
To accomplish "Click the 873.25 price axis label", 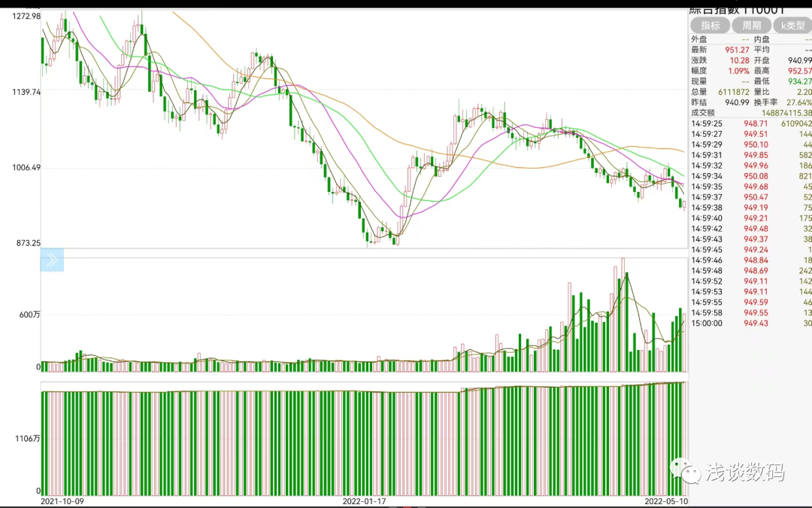I will tap(28, 243).
